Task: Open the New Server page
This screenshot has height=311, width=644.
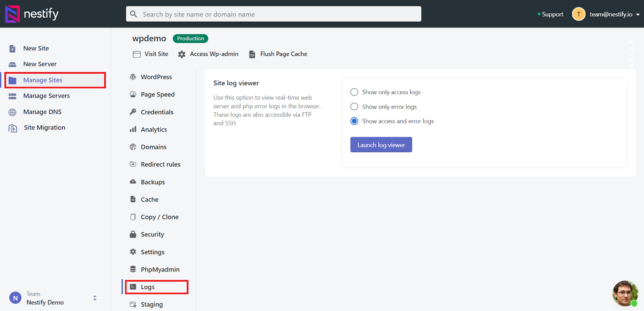Action: coord(40,64)
